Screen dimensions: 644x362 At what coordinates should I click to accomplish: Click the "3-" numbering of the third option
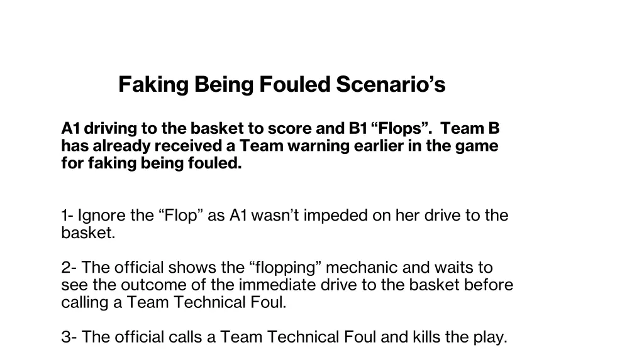pos(69,337)
